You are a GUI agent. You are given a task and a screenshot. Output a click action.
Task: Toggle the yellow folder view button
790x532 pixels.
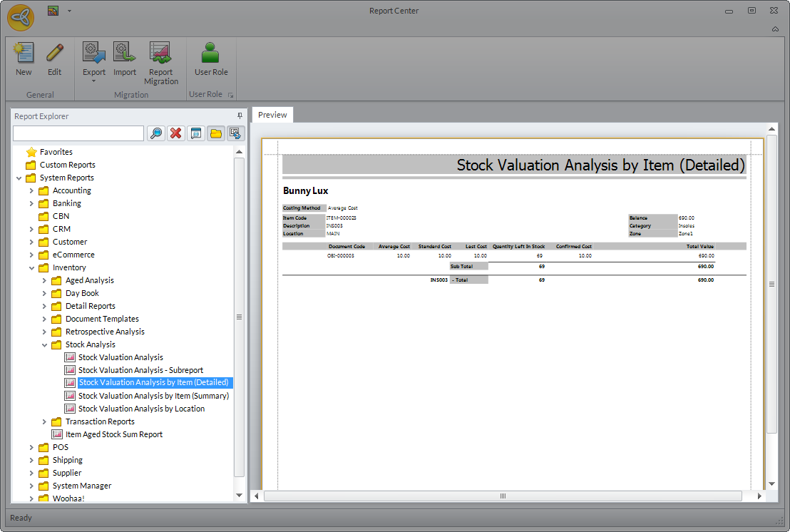click(216, 133)
